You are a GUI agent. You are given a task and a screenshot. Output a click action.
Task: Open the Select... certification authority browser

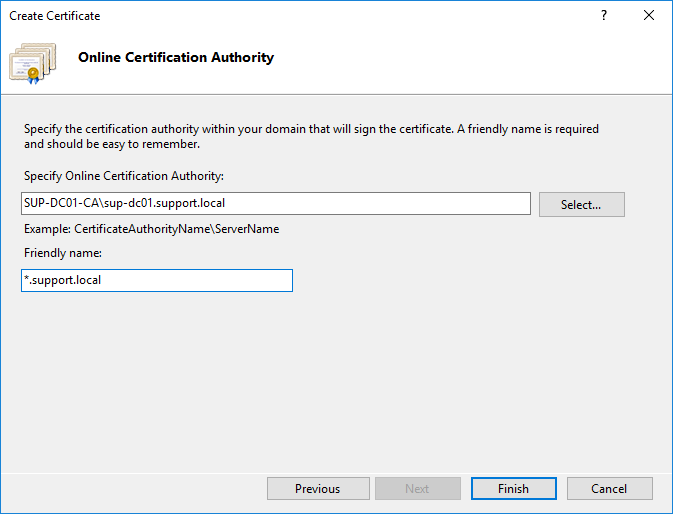[581, 204]
